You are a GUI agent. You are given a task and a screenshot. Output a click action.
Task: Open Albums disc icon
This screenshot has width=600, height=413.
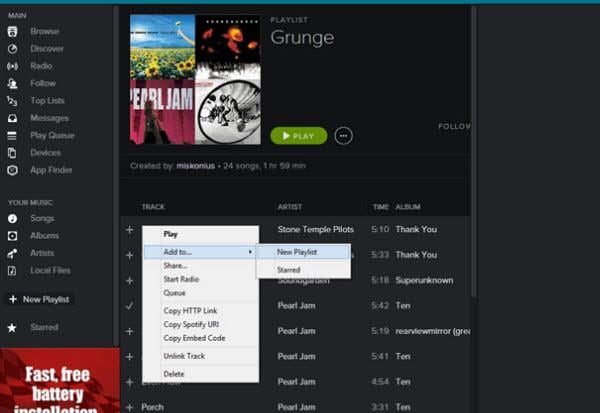[x=12, y=236]
